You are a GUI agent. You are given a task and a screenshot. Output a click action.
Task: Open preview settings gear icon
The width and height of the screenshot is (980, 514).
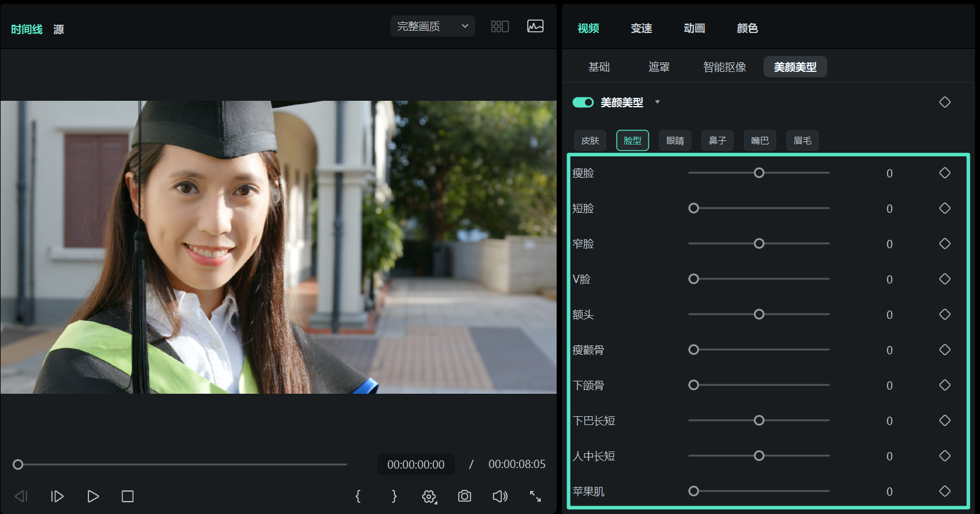pyautogui.click(x=429, y=497)
